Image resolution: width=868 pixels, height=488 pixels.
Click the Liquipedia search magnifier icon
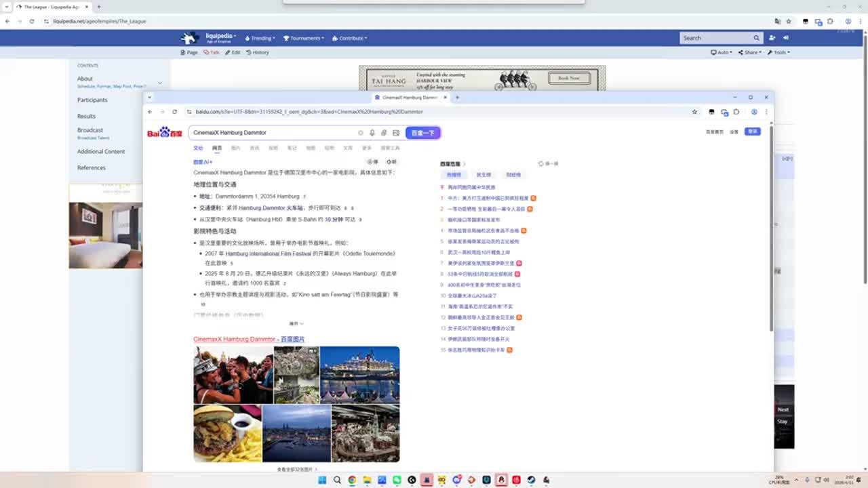tap(756, 38)
